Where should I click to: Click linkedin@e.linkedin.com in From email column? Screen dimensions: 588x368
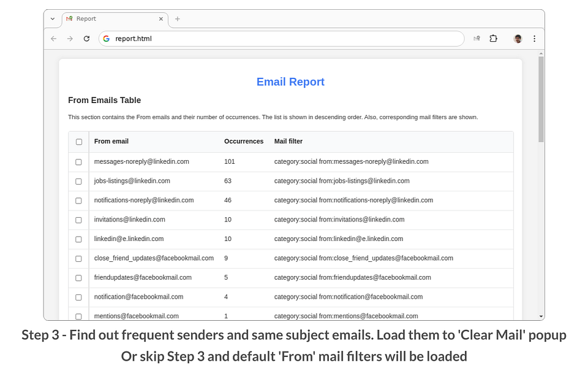(x=129, y=239)
